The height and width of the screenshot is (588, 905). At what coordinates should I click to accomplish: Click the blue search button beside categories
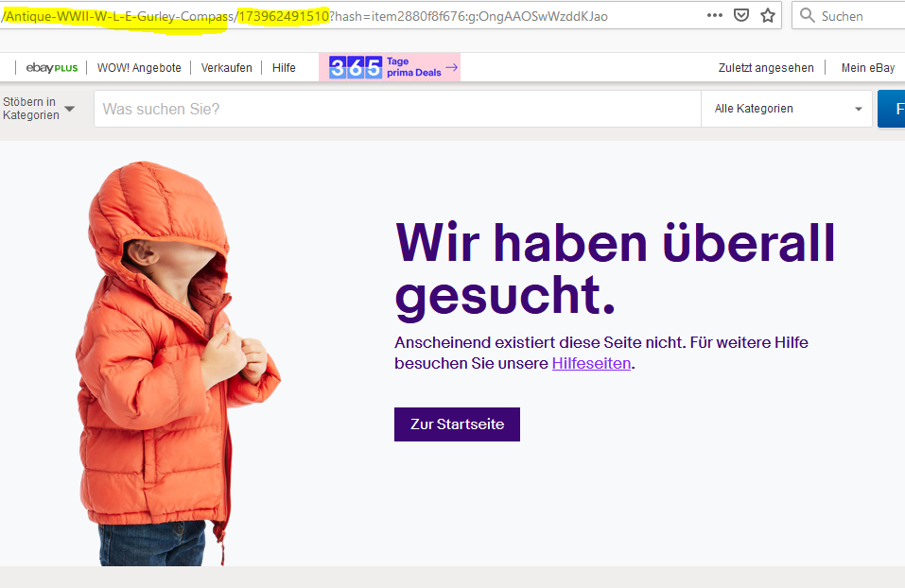tap(892, 109)
